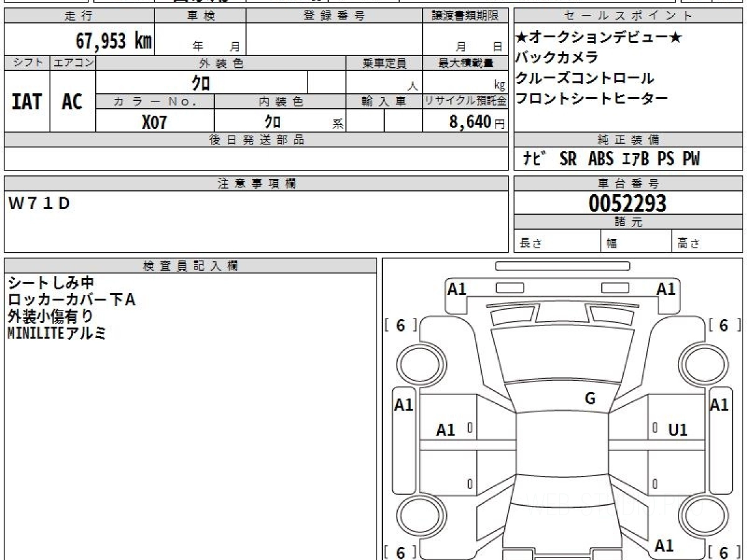Click the 乗車定員 seating capacity header
The height and width of the screenshot is (560, 747).
[x=384, y=63]
